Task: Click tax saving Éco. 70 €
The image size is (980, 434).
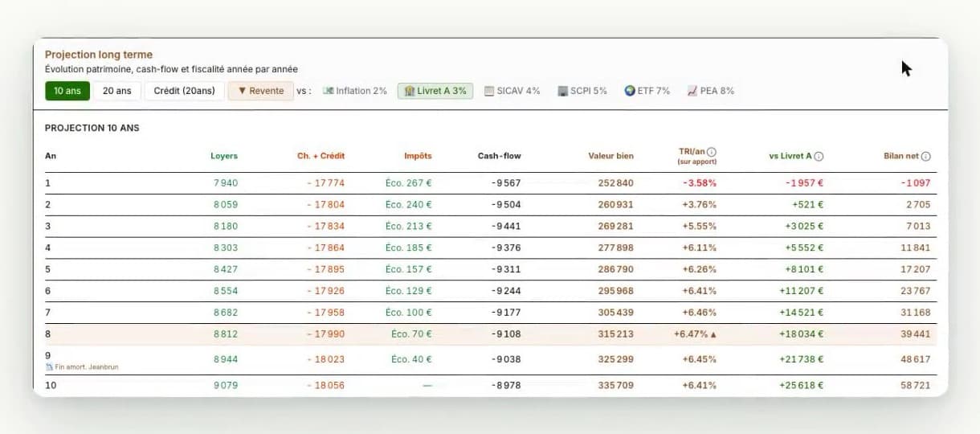Action: coord(411,335)
